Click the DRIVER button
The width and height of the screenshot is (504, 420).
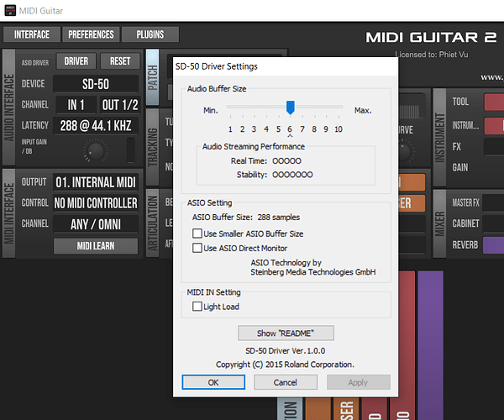point(76,61)
